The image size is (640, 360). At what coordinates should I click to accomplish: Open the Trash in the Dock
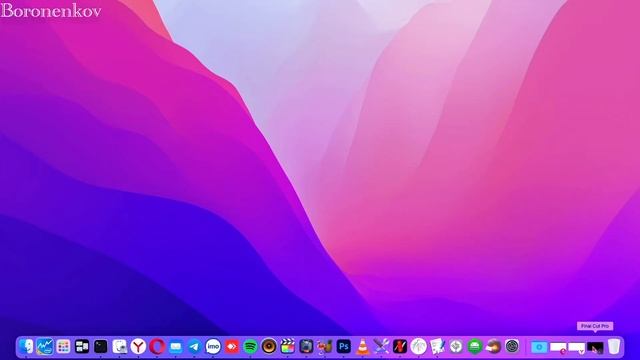click(614, 347)
